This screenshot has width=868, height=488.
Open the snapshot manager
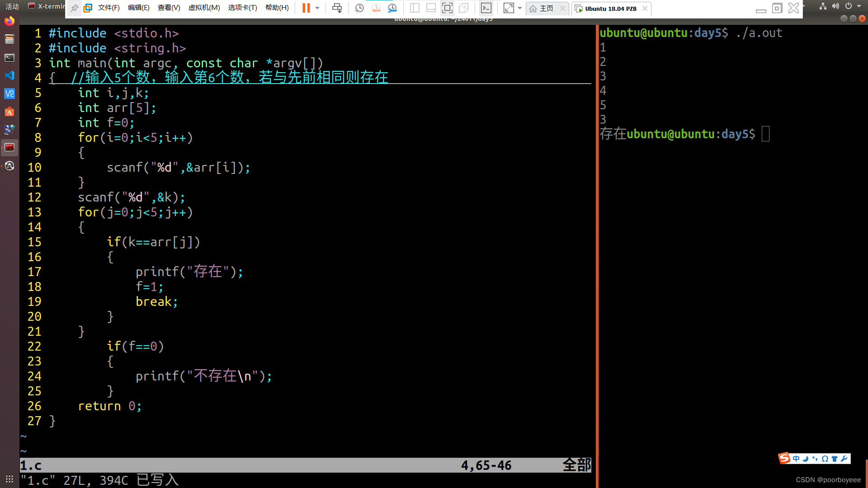click(x=392, y=8)
